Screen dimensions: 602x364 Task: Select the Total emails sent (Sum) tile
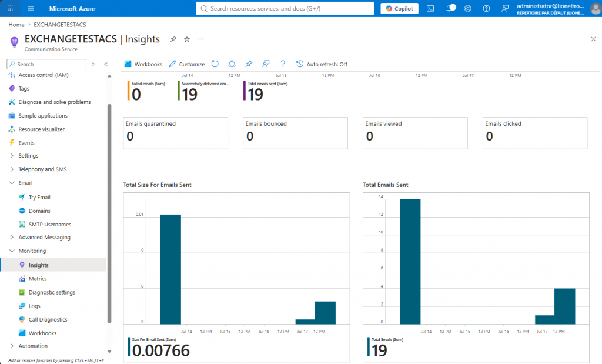[x=266, y=91]
